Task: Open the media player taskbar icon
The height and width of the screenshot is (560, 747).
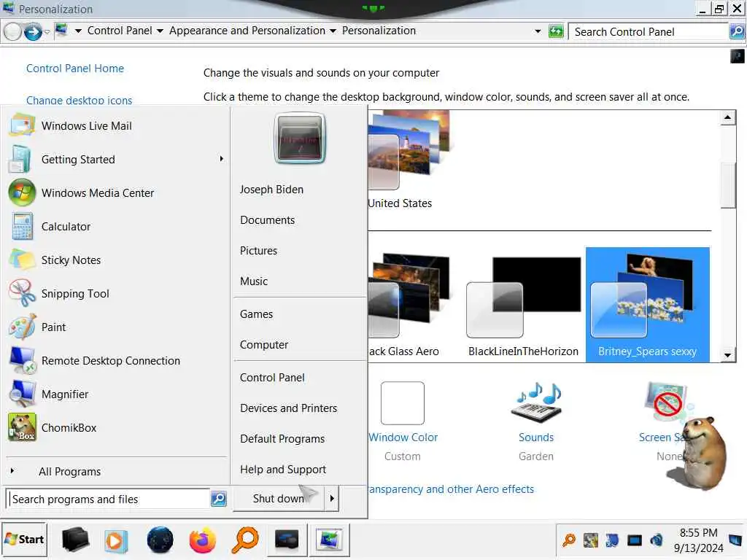Action: [x=116, y=541]
